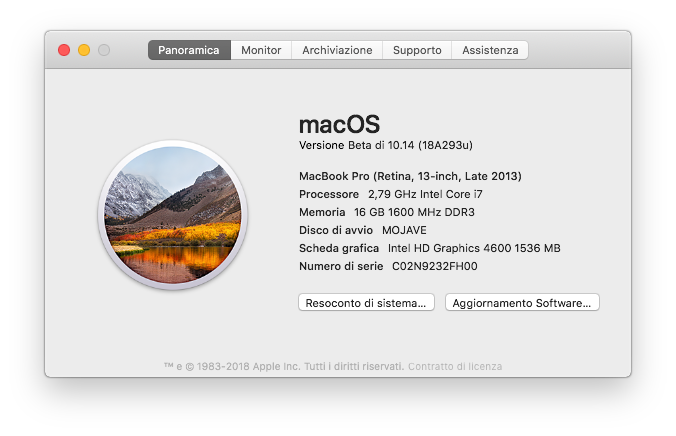Screen dimensions: 676x436
Task: Switch to the Panoramica tab
Action: 189,50
